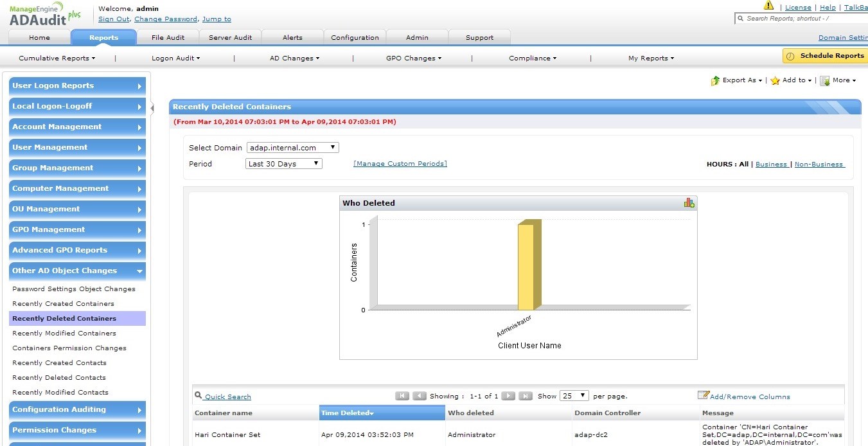
Task: Open the Help link
Action: [828, 8]
